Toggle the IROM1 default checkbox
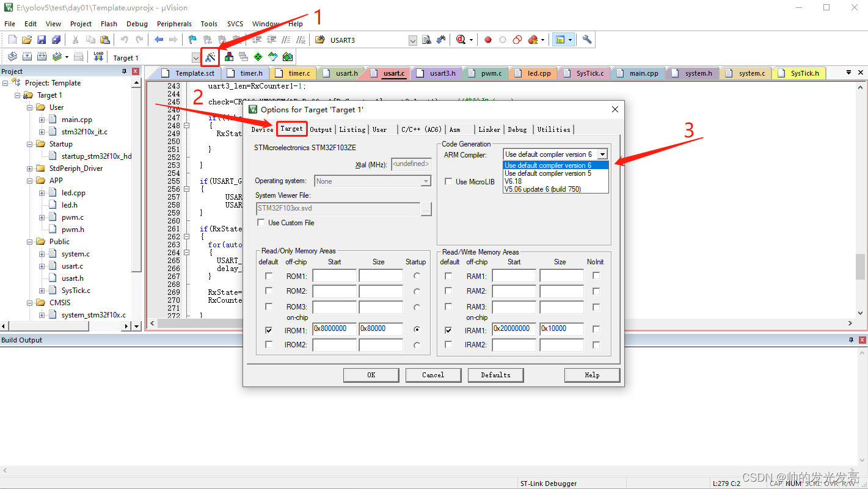Screen dimensions: 868x489 tap(269, 330)
